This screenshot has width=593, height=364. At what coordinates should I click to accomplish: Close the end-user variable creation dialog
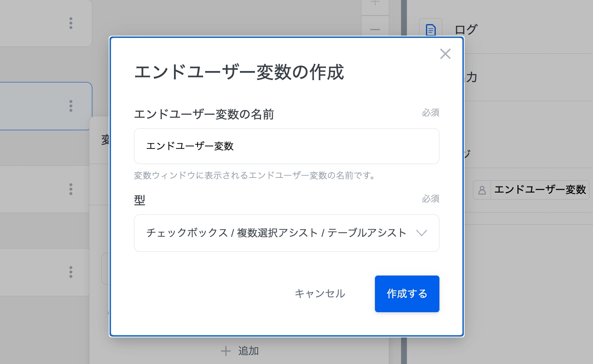click(445, 54)
